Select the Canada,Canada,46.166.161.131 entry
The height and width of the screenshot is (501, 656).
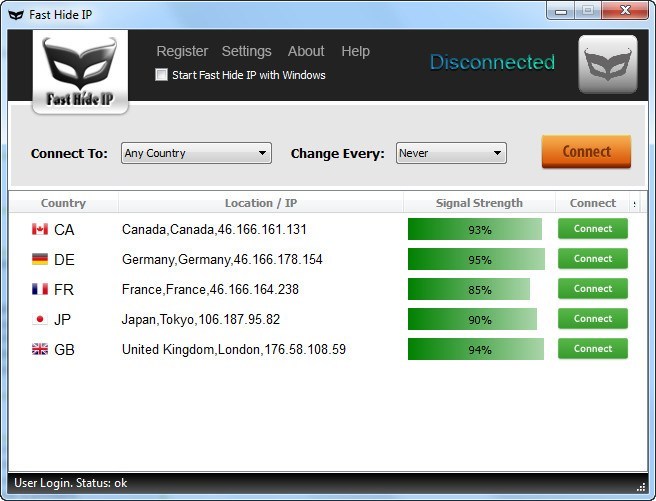[x=214, y=229]
